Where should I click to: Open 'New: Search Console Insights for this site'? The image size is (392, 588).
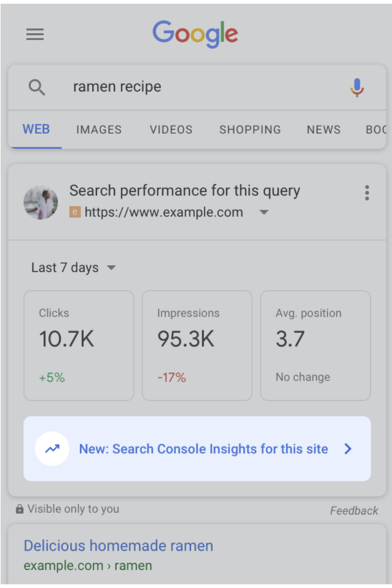[203, 448]
